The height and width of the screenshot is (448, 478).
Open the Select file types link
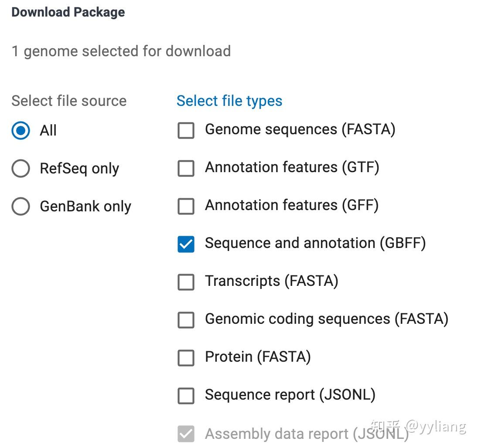(x=229, y=101)
